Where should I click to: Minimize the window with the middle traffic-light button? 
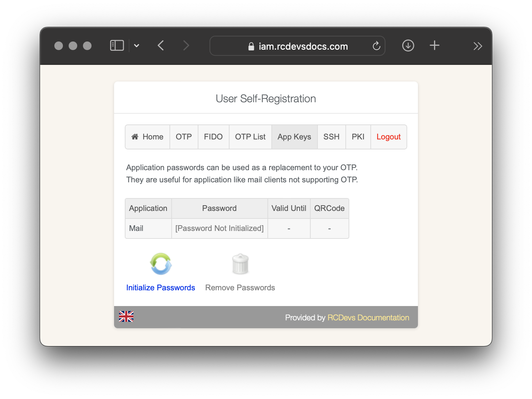[73, 46]
